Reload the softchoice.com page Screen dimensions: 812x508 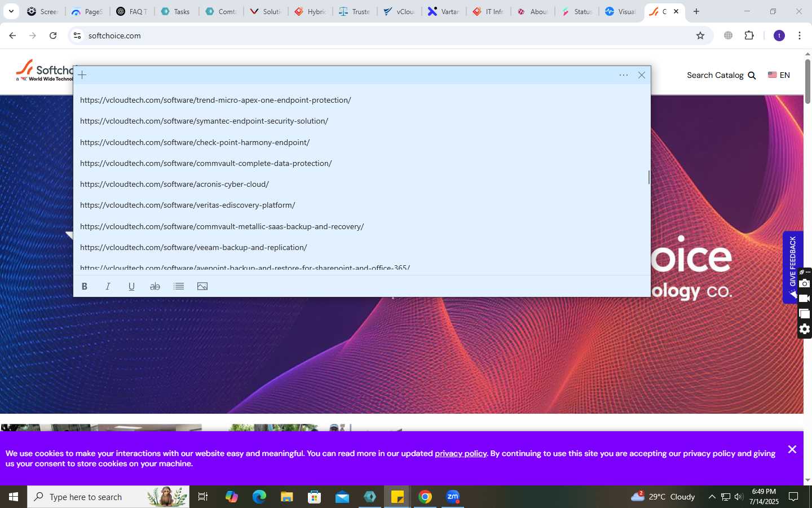click(53, 36)
